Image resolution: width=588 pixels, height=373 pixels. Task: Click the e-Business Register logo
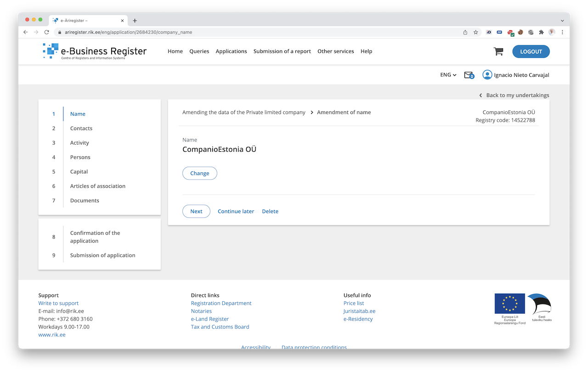click(95, 51)
